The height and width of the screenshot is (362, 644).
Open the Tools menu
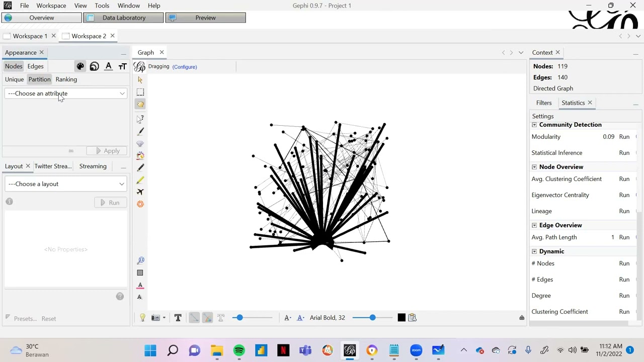(x=102, y=6)
